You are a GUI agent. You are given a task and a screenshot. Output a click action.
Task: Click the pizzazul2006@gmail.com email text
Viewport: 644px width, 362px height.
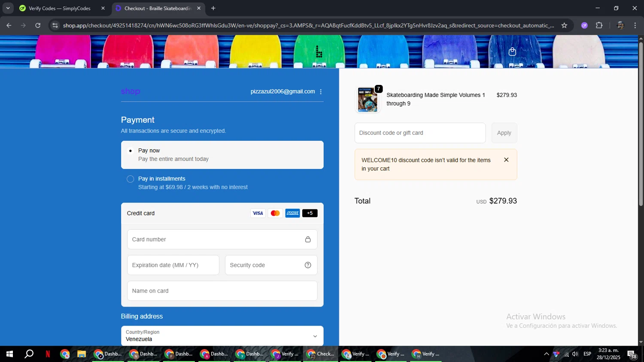[283, 91]
